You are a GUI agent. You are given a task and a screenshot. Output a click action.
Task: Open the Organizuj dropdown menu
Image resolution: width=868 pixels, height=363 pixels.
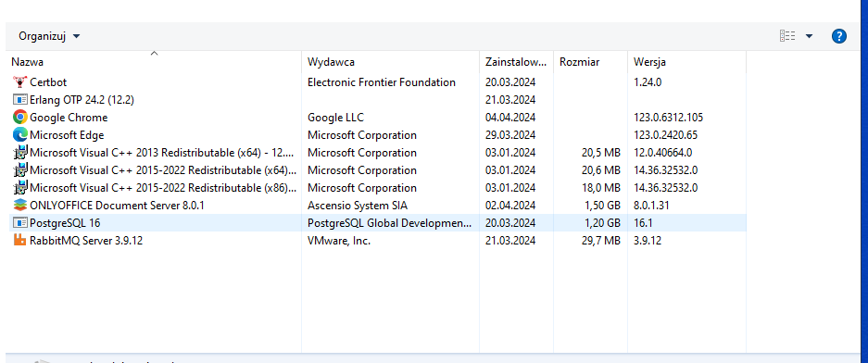(49, 36)
